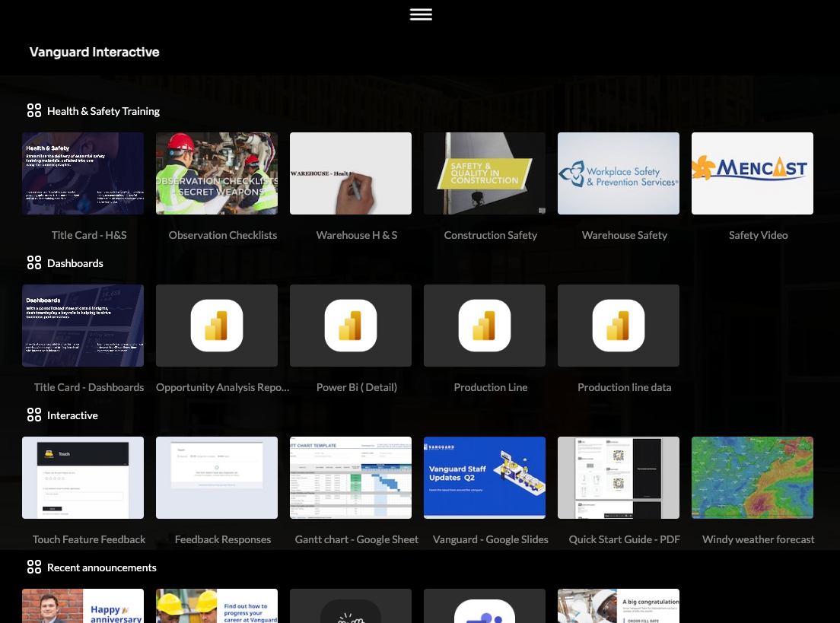Screen dimensions: 840x623
Task: Open the Windy weather forecast map thumbnail
Action: coord(752,478)
